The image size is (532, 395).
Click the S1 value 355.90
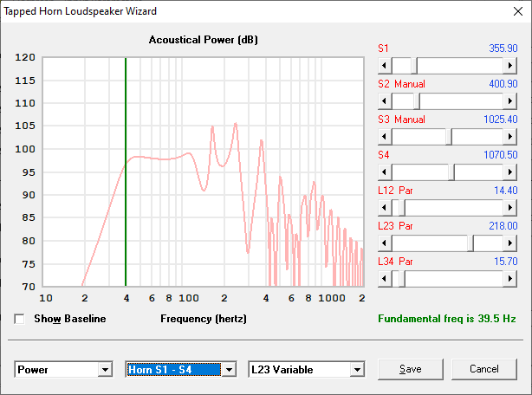[503, 49]
